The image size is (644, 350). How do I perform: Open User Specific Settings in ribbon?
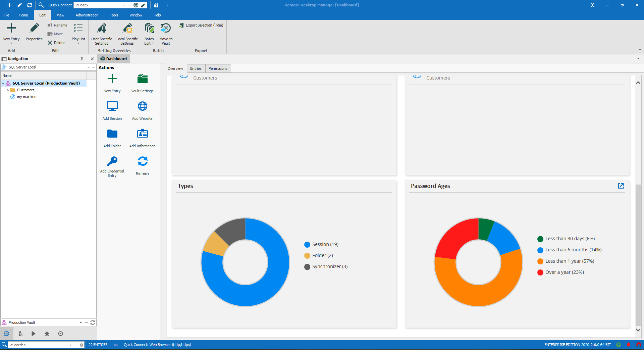(x=101, y=29)
